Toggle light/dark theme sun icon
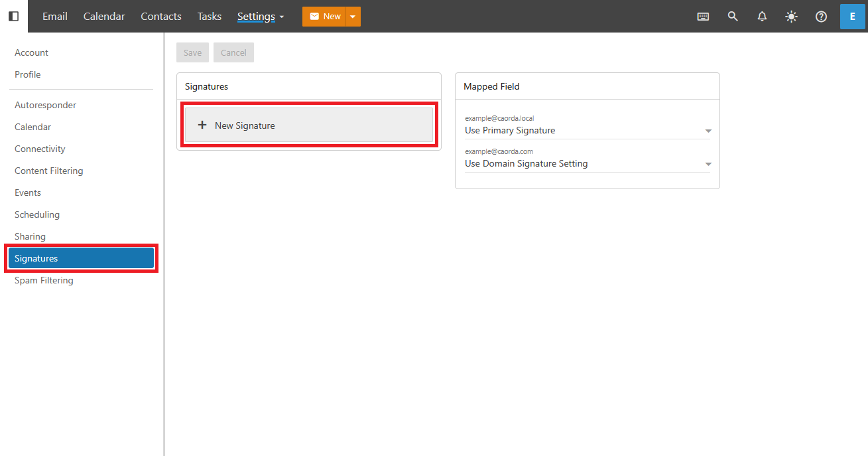This screenshot has width=868, height=456. [791, 17]
